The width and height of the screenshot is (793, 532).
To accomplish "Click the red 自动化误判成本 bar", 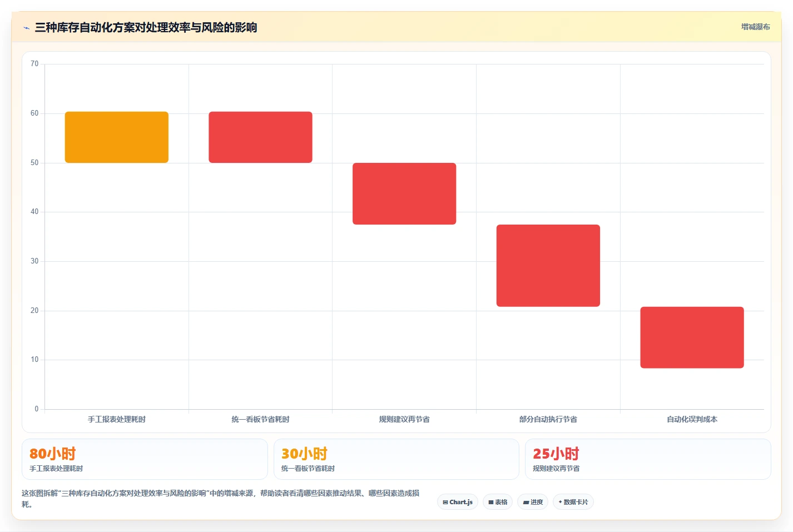I will pyautogui.click(x=692, y=337).
